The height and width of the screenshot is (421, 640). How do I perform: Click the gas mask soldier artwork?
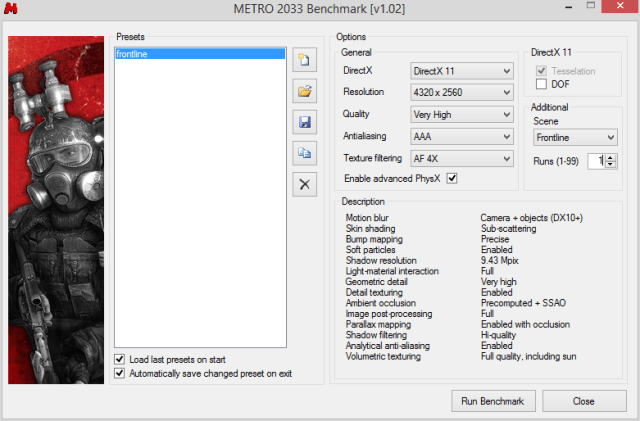pyautogui.click(x=56, y=210)
